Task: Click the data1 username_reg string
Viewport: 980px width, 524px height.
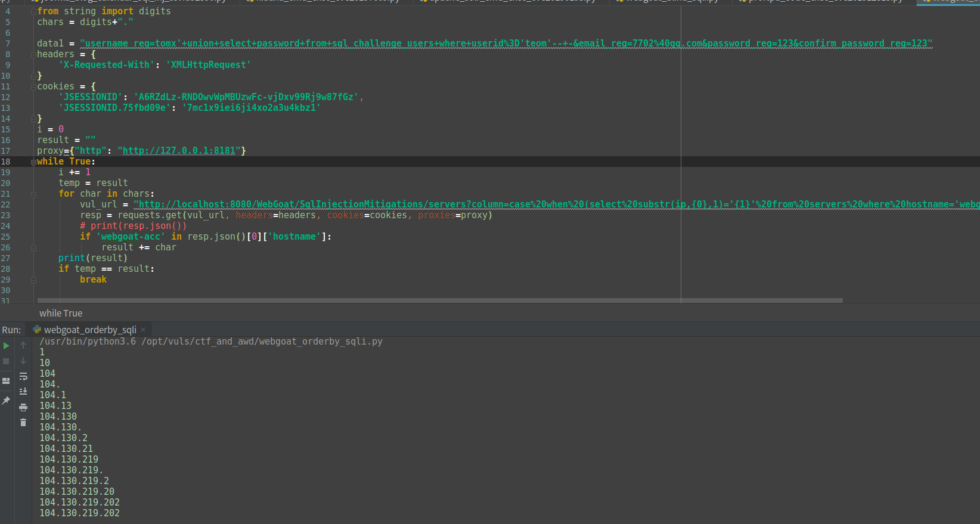Action: (x=506, y=44)
